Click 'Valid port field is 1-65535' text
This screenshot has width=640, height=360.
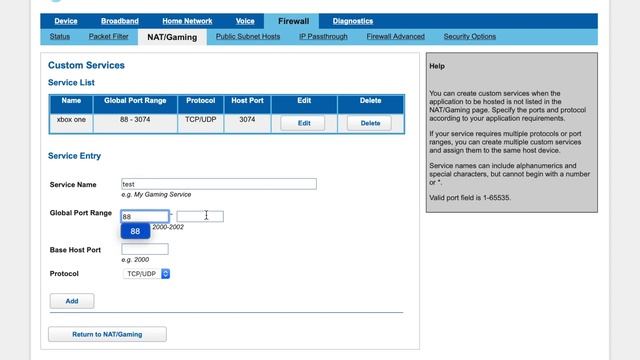[470, 198]
